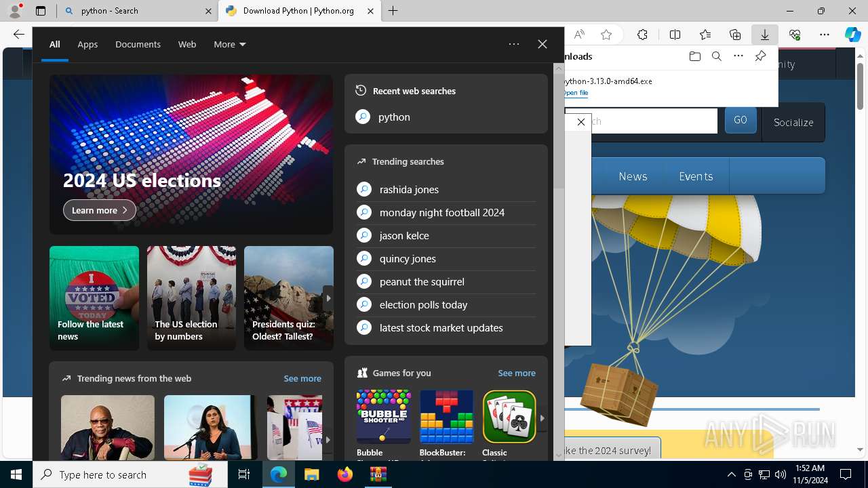Search trending monday night football 2024
868x488 pixels.
click(446, 212)
